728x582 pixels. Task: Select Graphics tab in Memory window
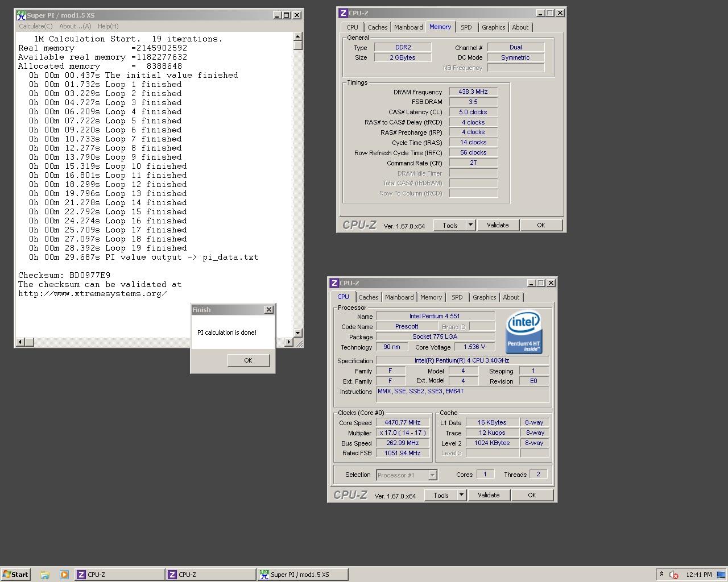493,27
